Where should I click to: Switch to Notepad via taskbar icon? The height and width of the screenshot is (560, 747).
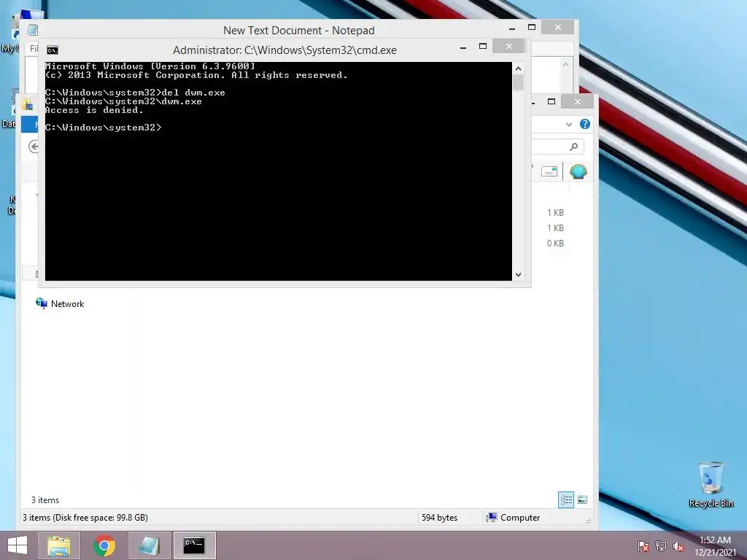point(150,545)
